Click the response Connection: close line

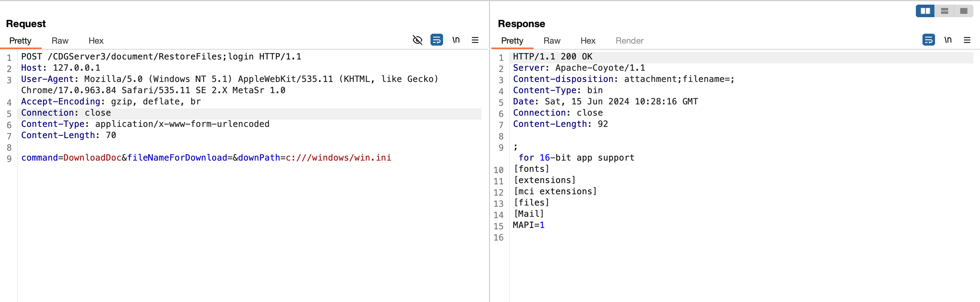(x=558, y=113)
